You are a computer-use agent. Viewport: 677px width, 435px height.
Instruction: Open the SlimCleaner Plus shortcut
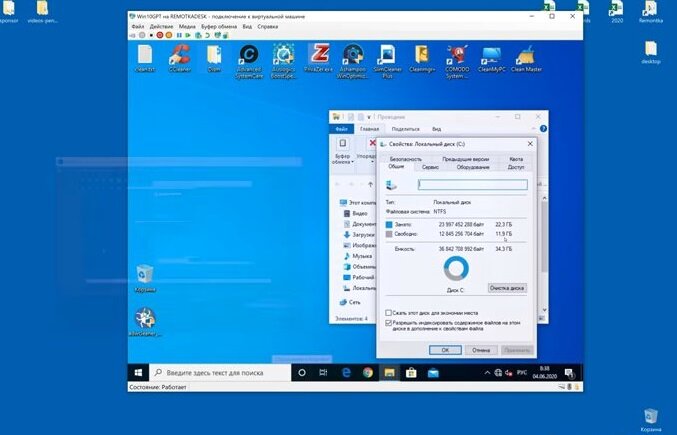[x=387, y=61]
